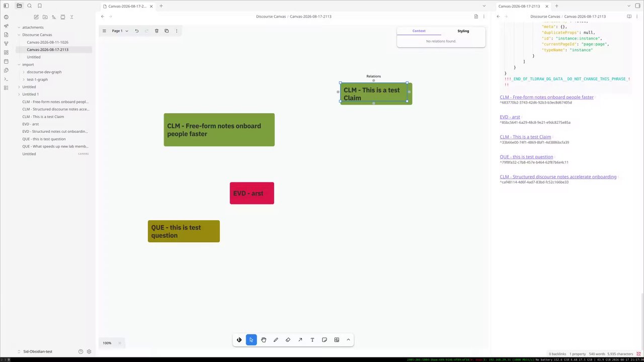The image size is (644, 362).
Task: Open the EVD - arst link
Action: click(x=510, y=117)
